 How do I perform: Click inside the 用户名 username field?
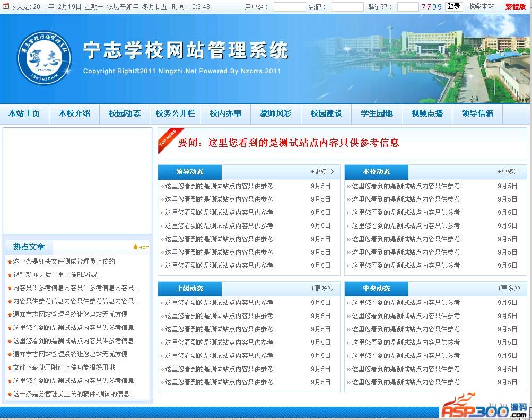click(290, 7)
